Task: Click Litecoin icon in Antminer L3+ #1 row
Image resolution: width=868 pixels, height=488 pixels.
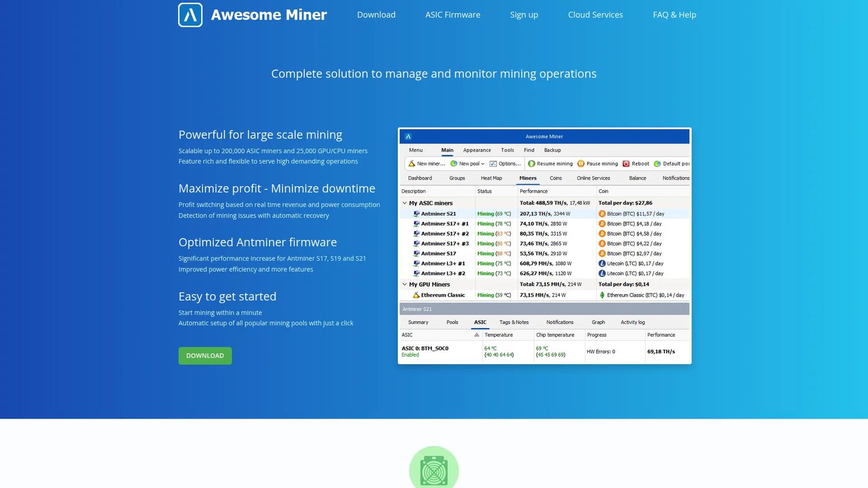Action: (x=602, y=264)
